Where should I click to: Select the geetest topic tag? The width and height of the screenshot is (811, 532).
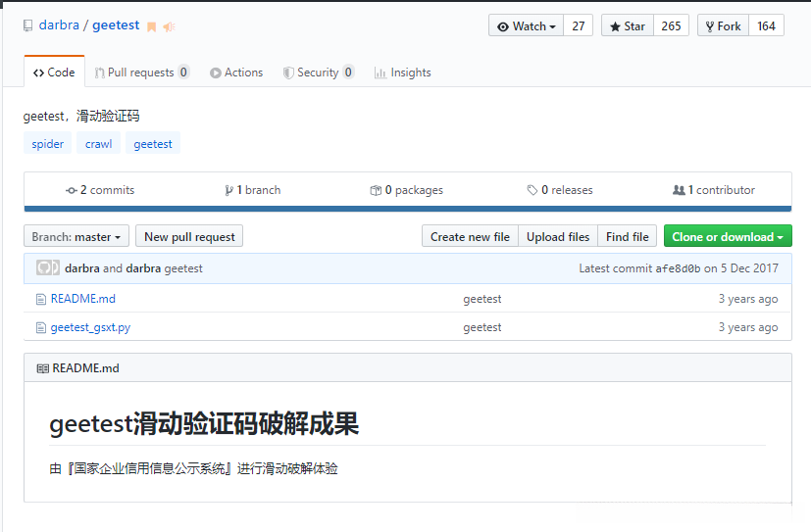pyautogui.click(x=153, y=144)
